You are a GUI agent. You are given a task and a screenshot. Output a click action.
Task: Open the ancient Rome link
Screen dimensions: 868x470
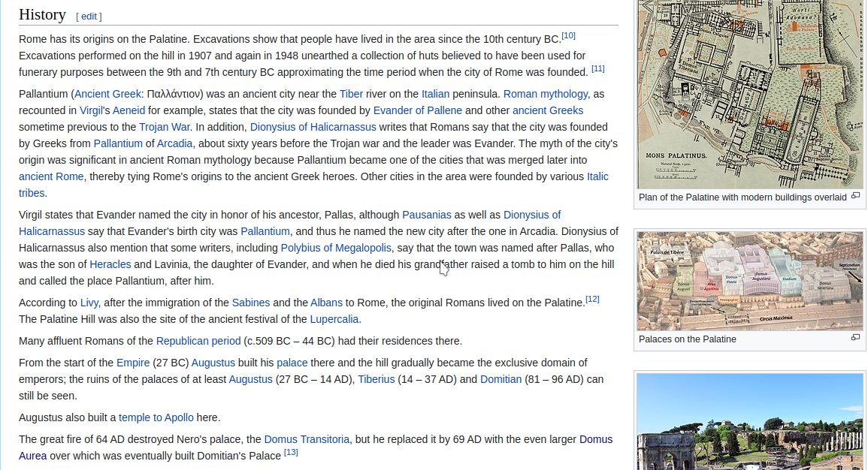coord(51,177)
